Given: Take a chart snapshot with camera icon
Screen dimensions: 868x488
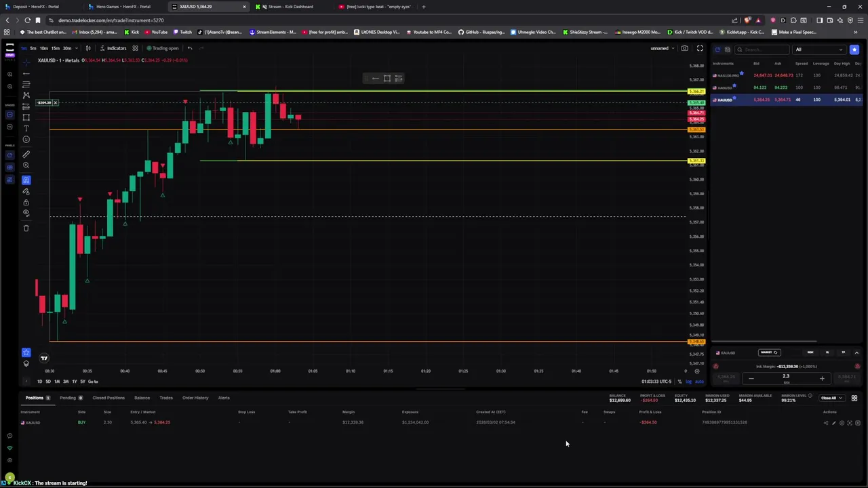Looking at the screenshot, I should 684,48.
